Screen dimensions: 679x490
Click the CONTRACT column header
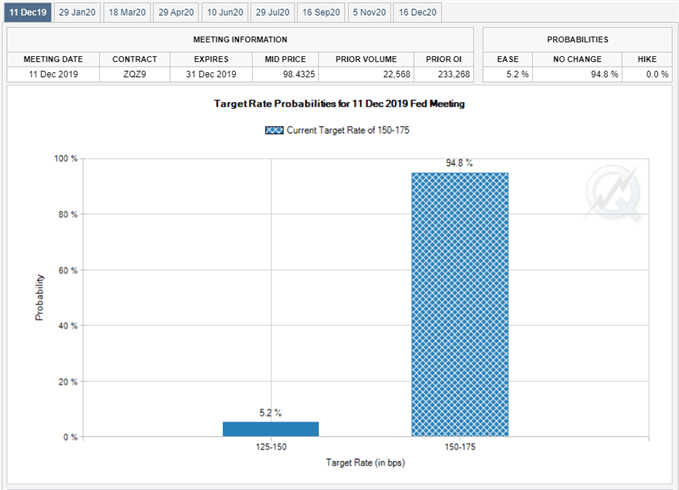click(135, 59)
